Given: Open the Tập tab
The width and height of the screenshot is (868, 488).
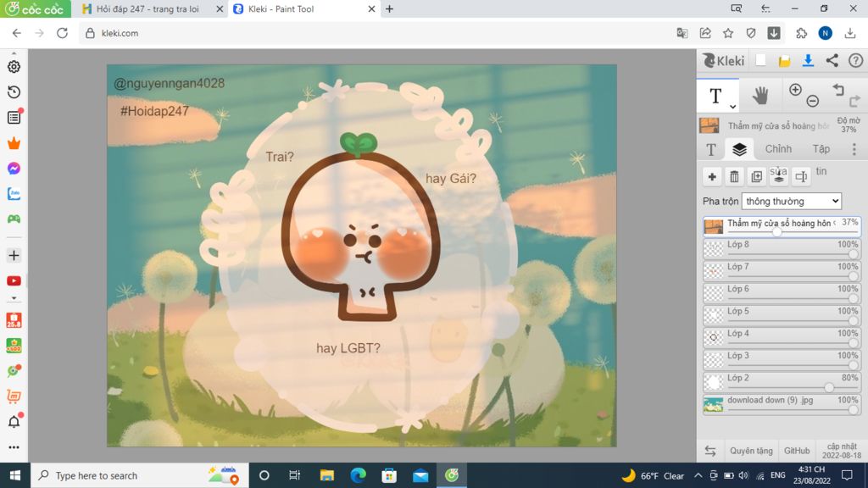Looking at the screenshot, I should (x=821, y=149).
